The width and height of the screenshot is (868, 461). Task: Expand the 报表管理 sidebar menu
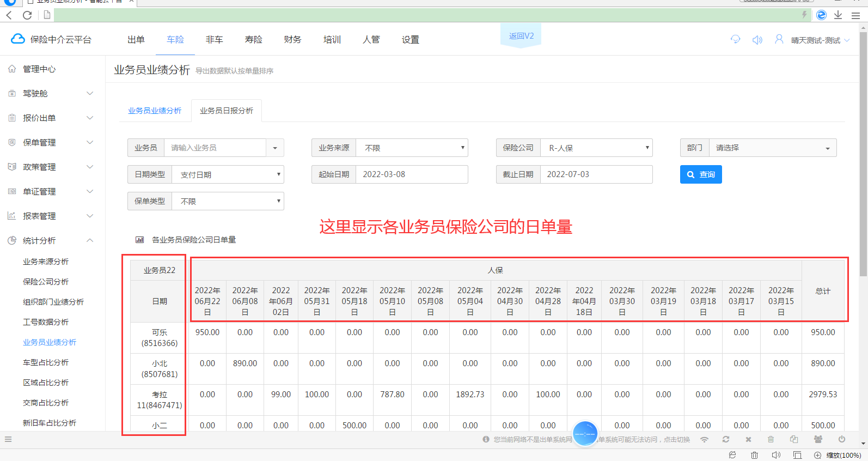click(x=52, y=216)
